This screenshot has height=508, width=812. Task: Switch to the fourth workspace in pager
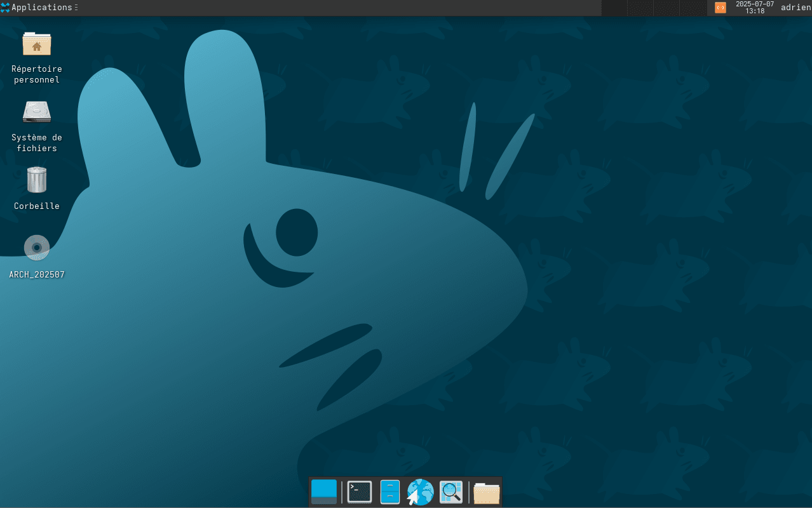click(x=693, y=8)
